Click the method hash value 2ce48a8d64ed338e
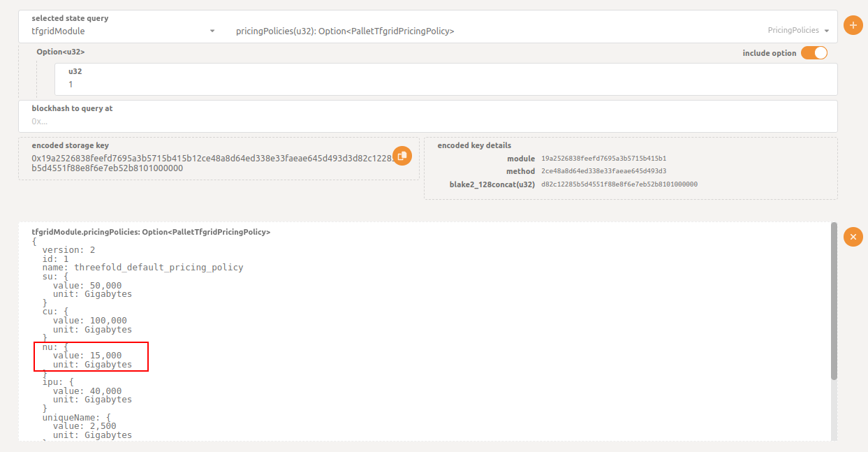This screenshot has width=868, height=452. click(x=603, y=171)
